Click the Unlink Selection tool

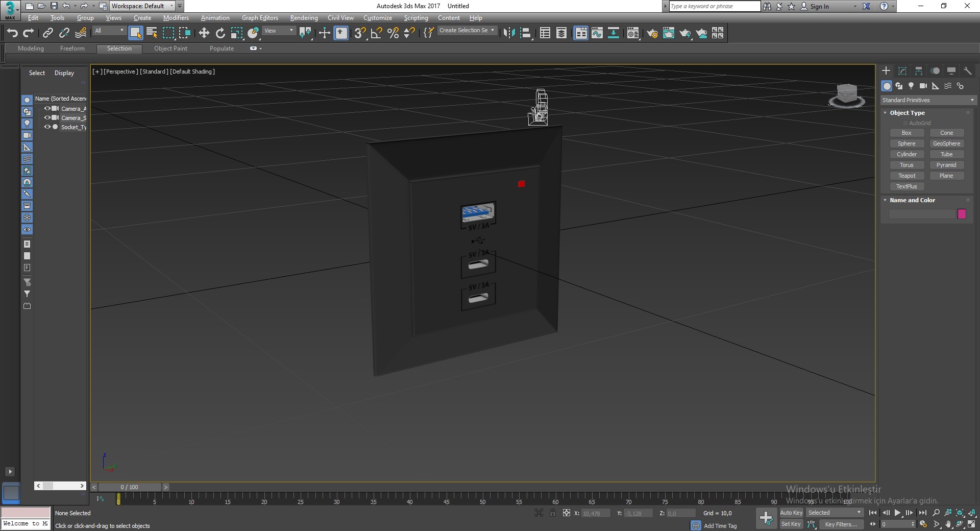(64, 33)
